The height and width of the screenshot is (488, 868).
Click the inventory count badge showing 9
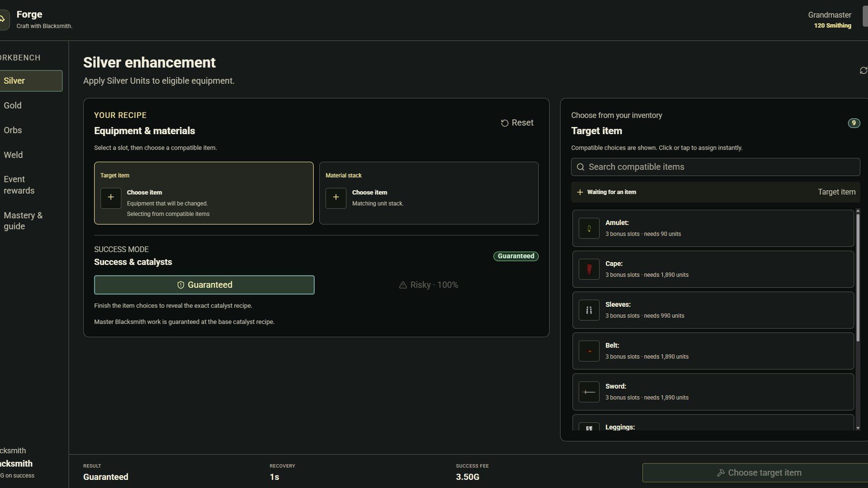[854, 123]
